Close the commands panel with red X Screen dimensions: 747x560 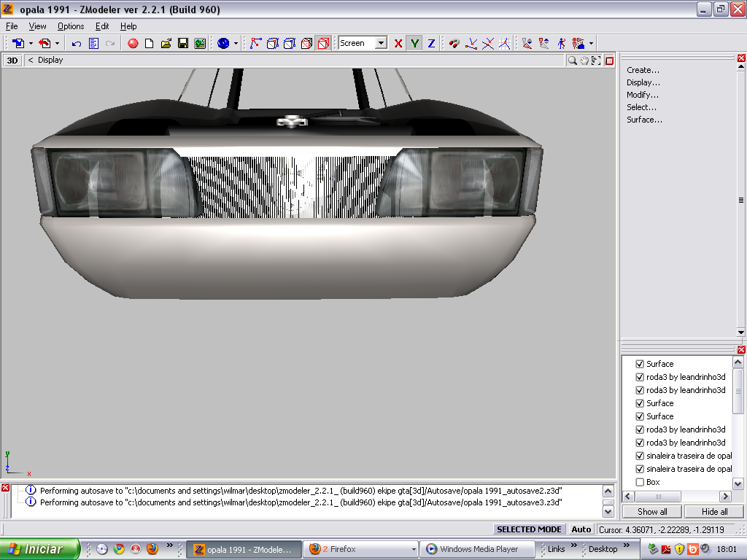(x=741, y=58)
